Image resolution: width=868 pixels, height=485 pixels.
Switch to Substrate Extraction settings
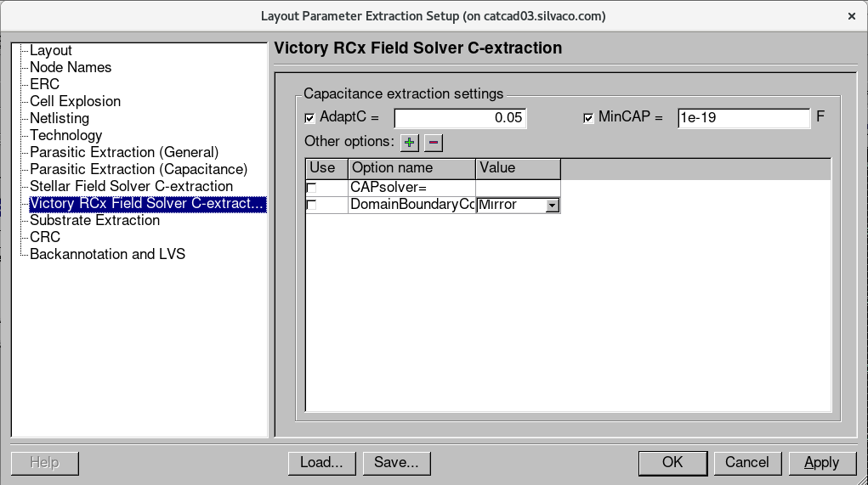(94, 221)
